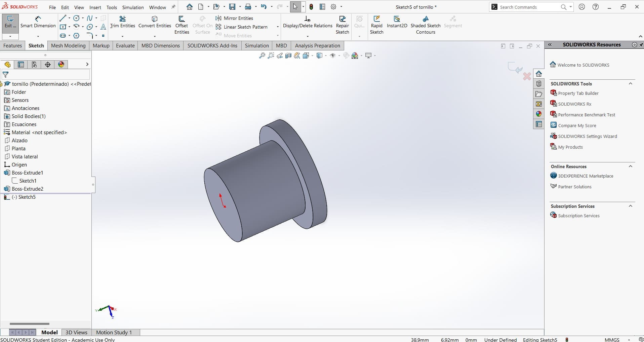Click the Smart Dimension tool

[38, 22]
